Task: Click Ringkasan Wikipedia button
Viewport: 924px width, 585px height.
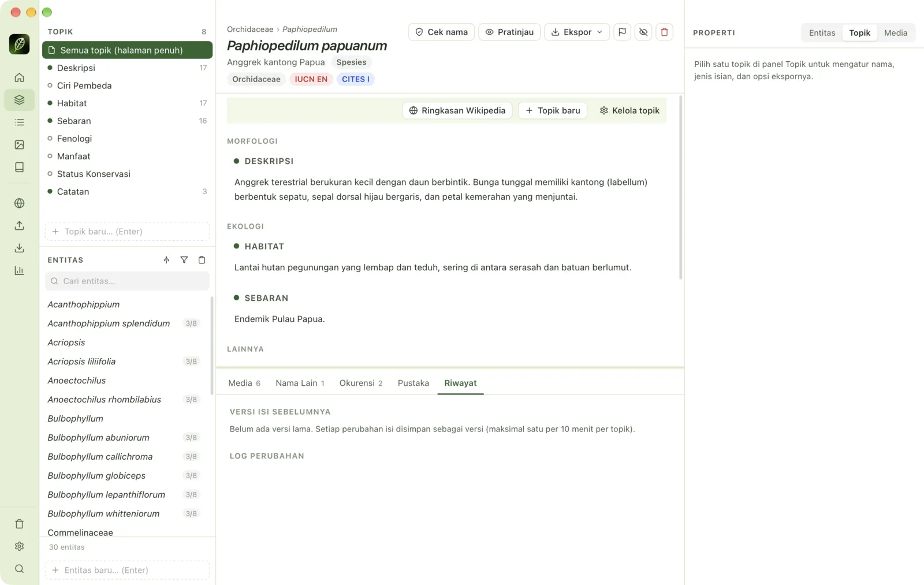Action: pyautogui.click(x=457, y=110)
